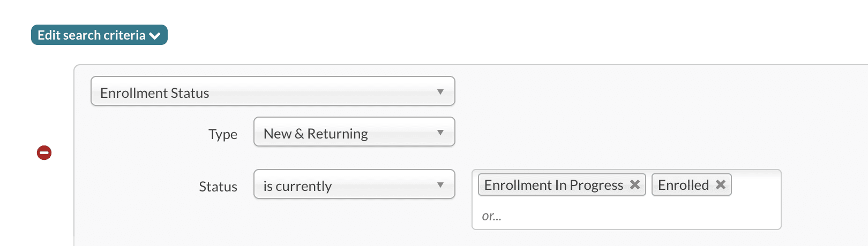Remove the Enrolled status tag

click(721, 184)
